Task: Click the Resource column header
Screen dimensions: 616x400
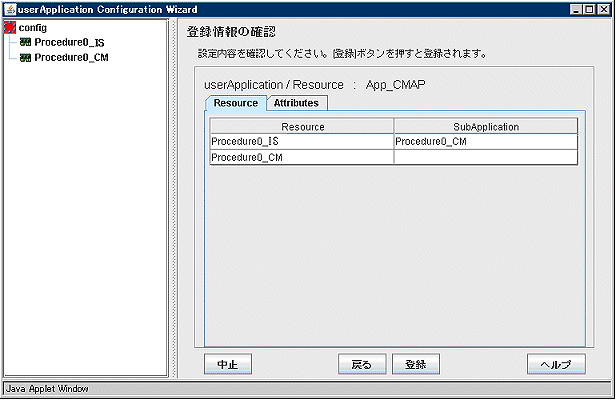Action: pyautogui.click(x=302, y=127)
